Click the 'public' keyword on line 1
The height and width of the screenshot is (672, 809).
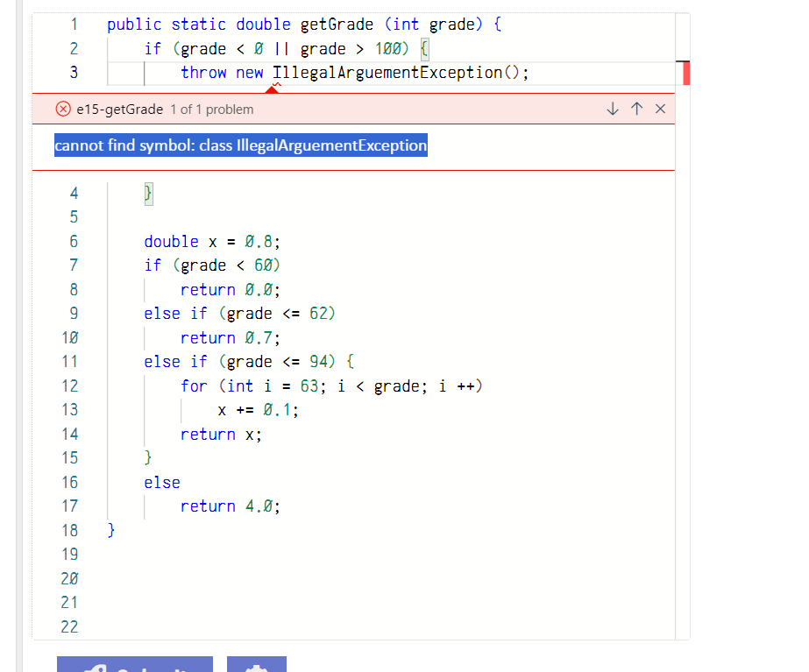[x=134, y=25]
